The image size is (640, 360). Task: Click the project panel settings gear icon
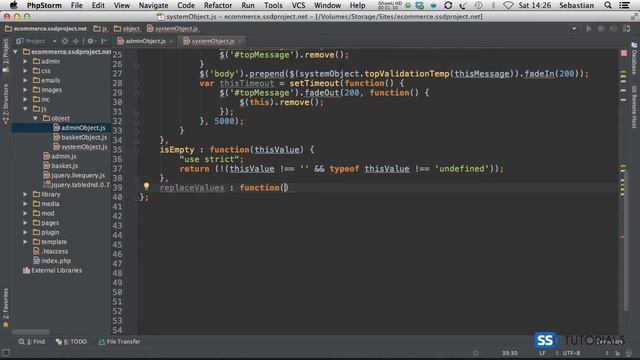click(x=91, y=41)
